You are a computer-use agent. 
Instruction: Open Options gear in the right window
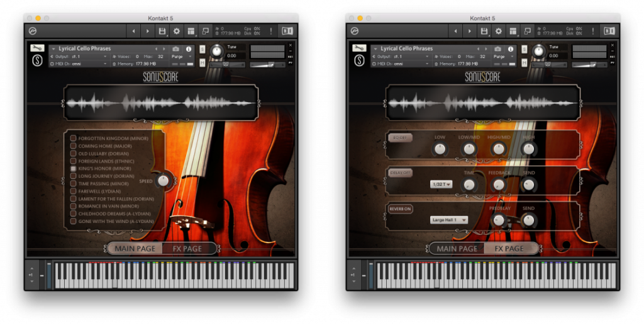coord(499,31)
